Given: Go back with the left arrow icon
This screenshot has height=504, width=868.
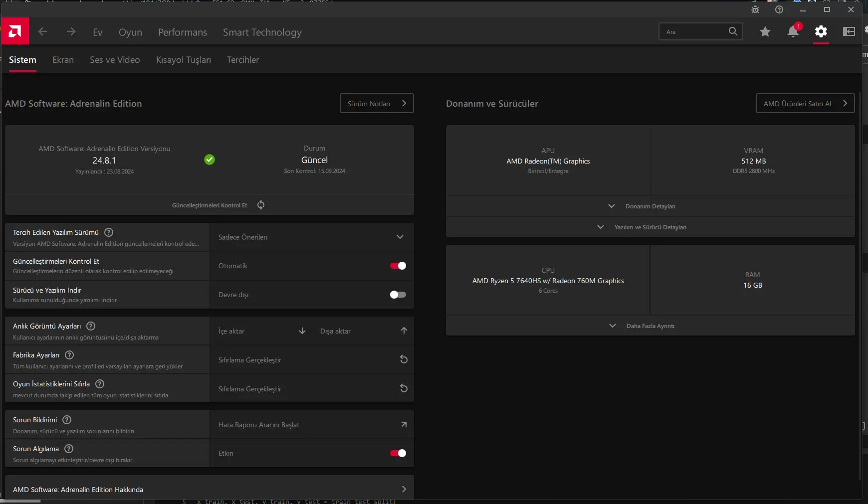Looking at the screenshot, I should click(x=43, y=31).
